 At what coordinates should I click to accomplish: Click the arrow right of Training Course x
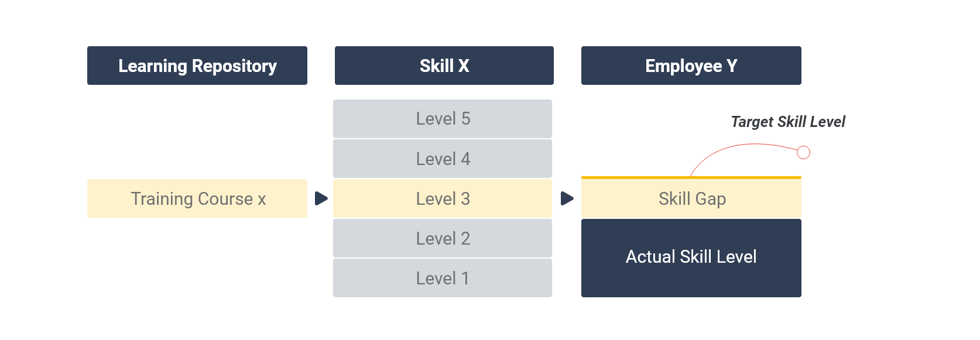click(x=321, y=198)
